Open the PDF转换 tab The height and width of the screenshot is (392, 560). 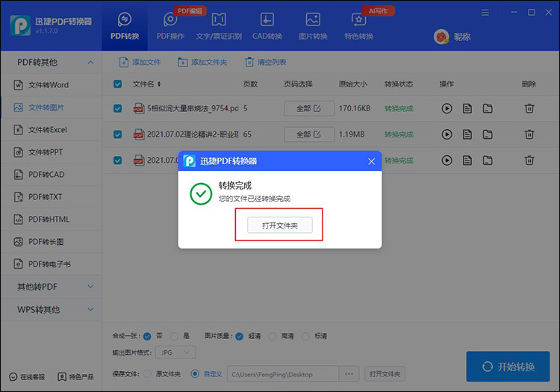(124, 25)
